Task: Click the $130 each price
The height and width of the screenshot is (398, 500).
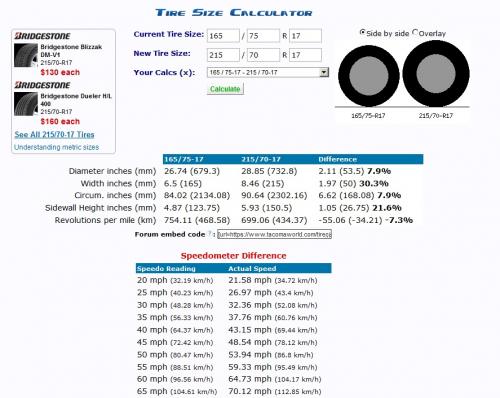Action: coord(60,72)
